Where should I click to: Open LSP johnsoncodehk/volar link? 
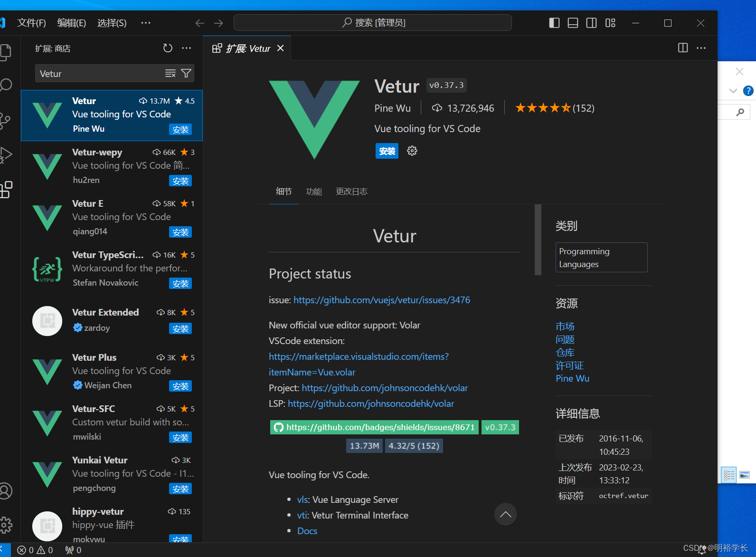[x=371, y=403]
